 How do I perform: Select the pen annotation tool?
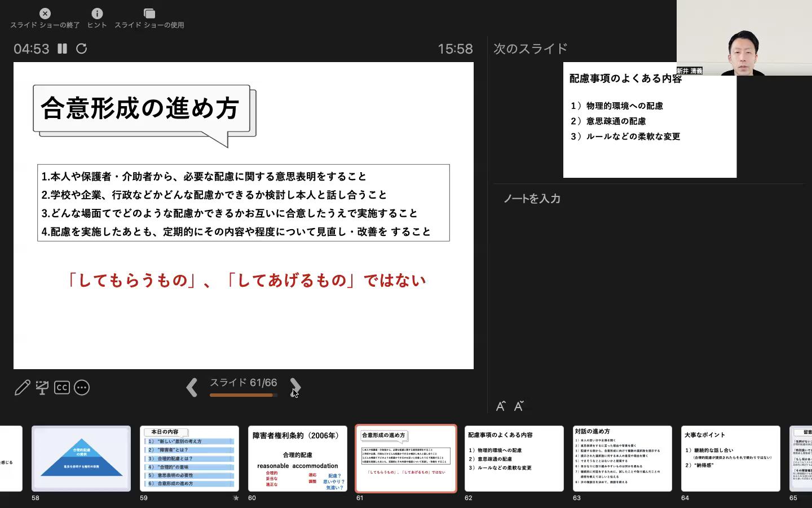23,388
